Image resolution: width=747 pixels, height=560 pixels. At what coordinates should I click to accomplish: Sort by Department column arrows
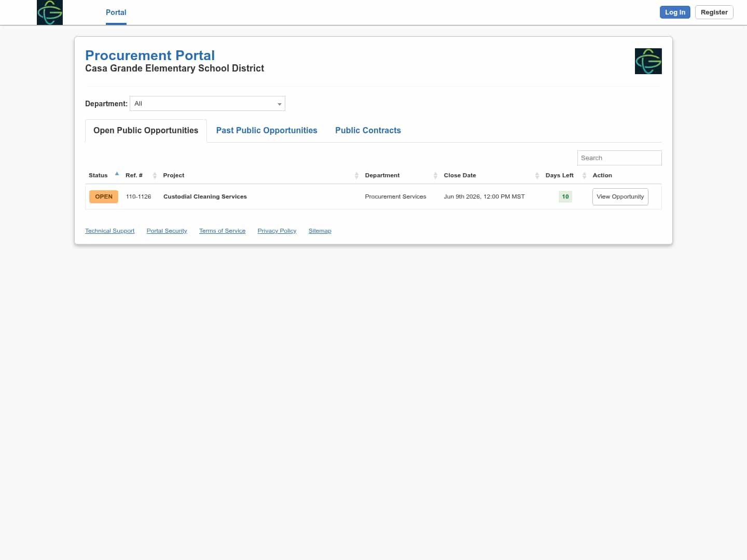click(x=435, y=176)
